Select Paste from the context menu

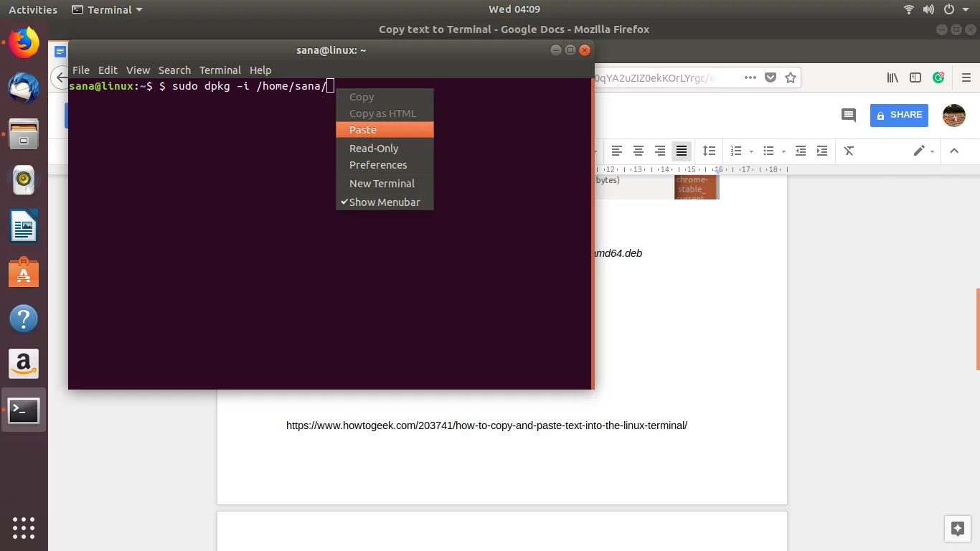coord(363,130)
